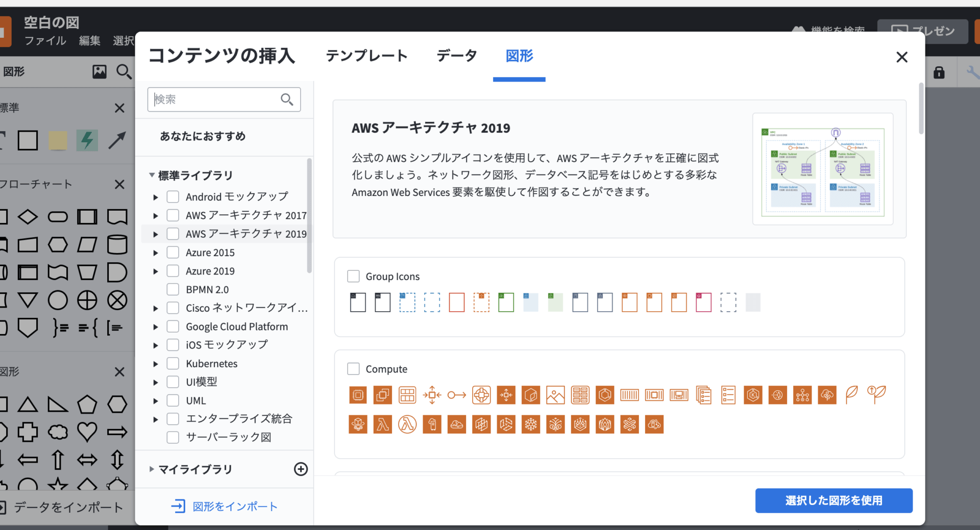This screenshot has height=530, width=980.
Task: Check the Android モックアップ library checkbox
Action: coord(173,197)
